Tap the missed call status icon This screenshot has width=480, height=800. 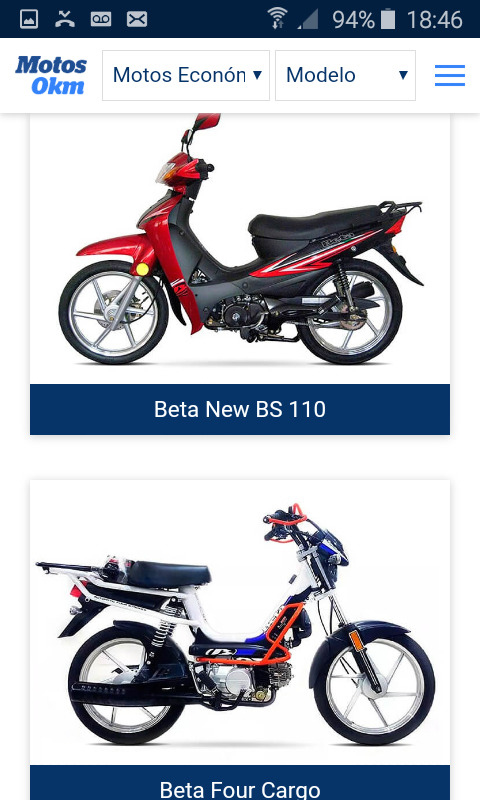(65, 19)
